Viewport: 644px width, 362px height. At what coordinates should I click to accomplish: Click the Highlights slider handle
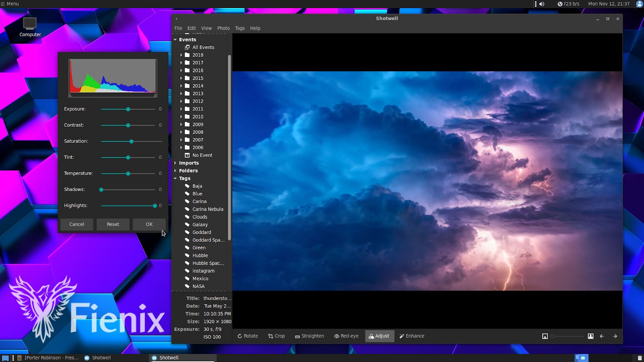pos(155,206)
